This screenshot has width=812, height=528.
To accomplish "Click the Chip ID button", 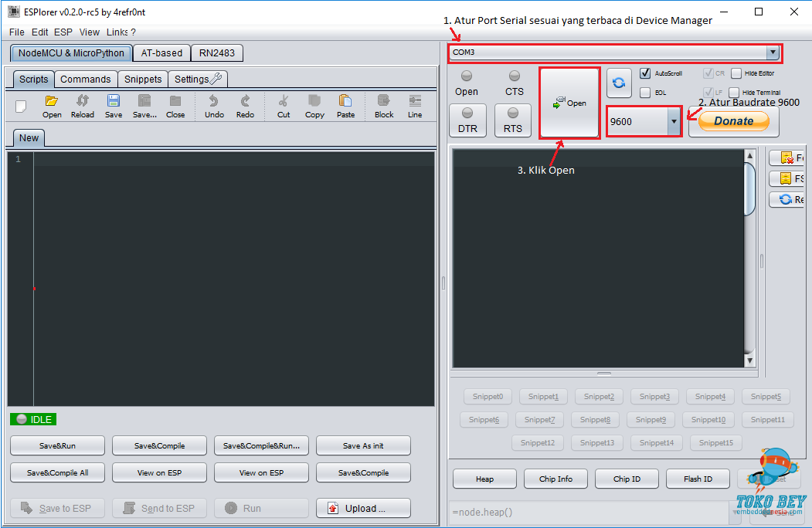I will point(627,479).
